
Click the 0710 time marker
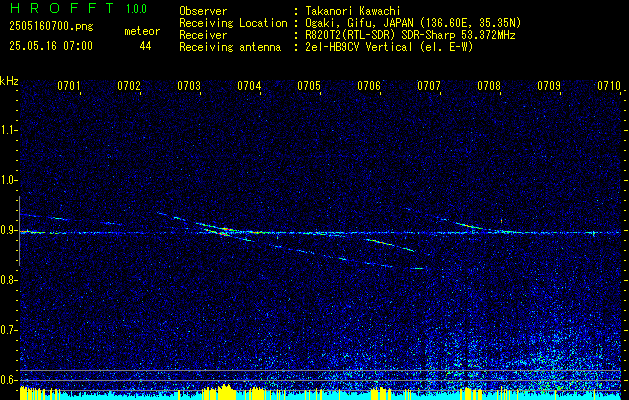pyautogui.click(x=609, y=86)
